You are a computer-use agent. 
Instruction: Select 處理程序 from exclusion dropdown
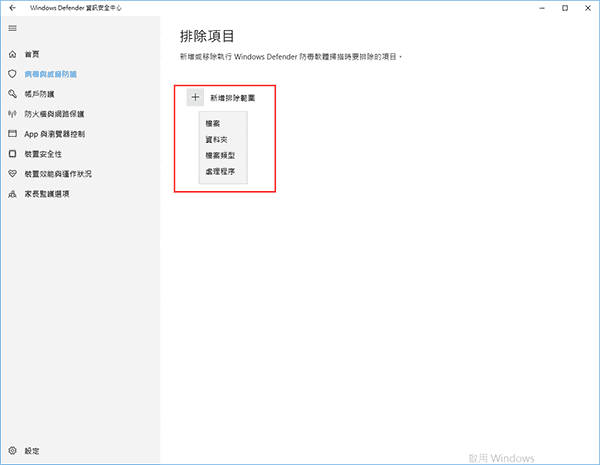(220, 171)
